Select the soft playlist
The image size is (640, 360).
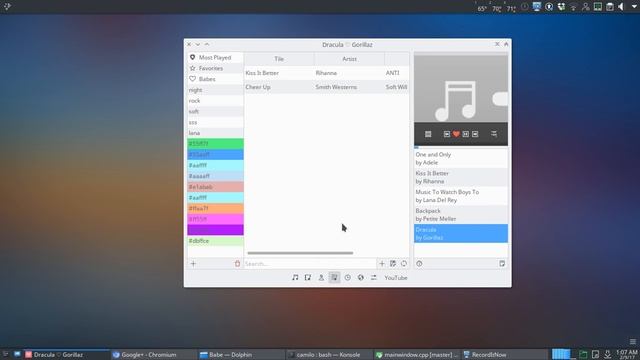216,111
